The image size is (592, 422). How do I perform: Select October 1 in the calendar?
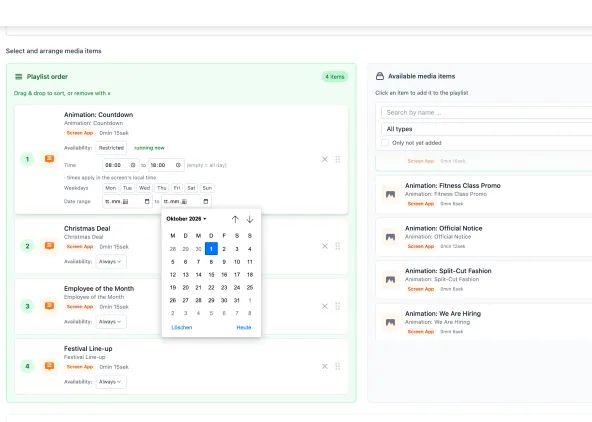point(211,249)
